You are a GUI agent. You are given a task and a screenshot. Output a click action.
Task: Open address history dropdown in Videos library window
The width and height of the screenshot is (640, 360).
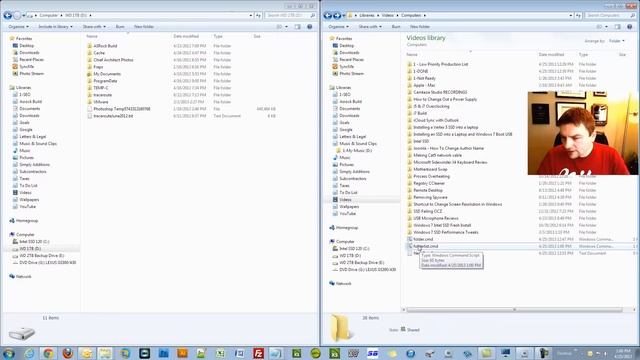click(571, 16)
